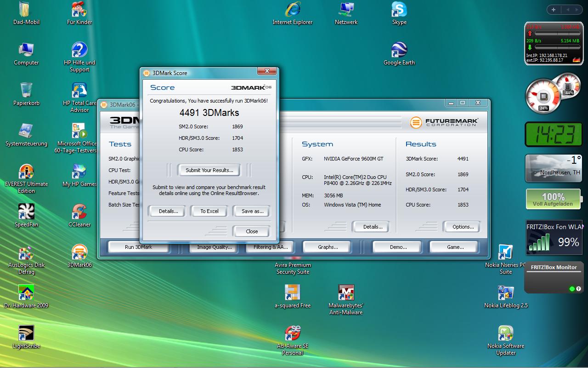The height and width of the screenshot is (368, 588).
Task: Open the Netzwerk desktop icon
Action: 346,14
